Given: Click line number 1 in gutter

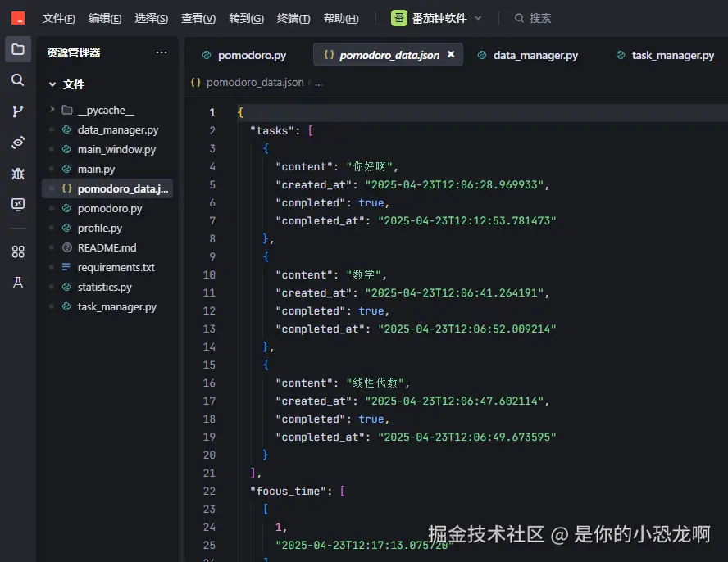Looking at the screenshot, I should click(x=212, y=112).
